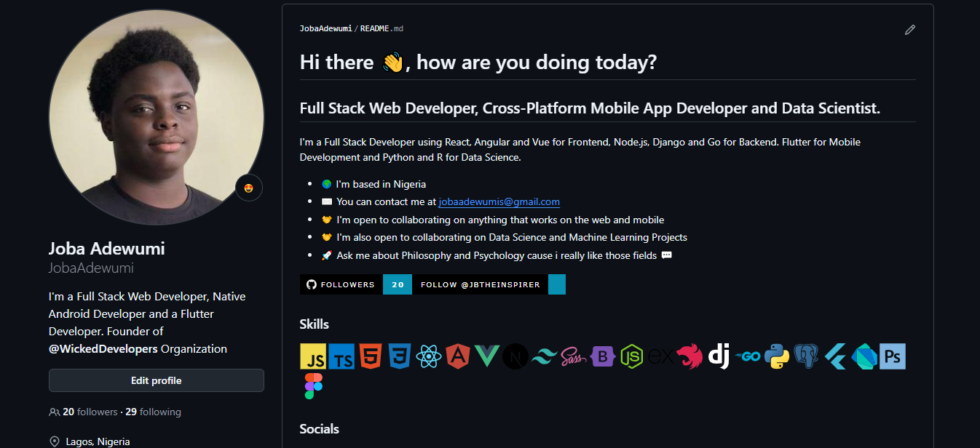Open the PostgreSQL elephant icon
Viewport: 980px width, 448px height.
click(x=806, y=356)
